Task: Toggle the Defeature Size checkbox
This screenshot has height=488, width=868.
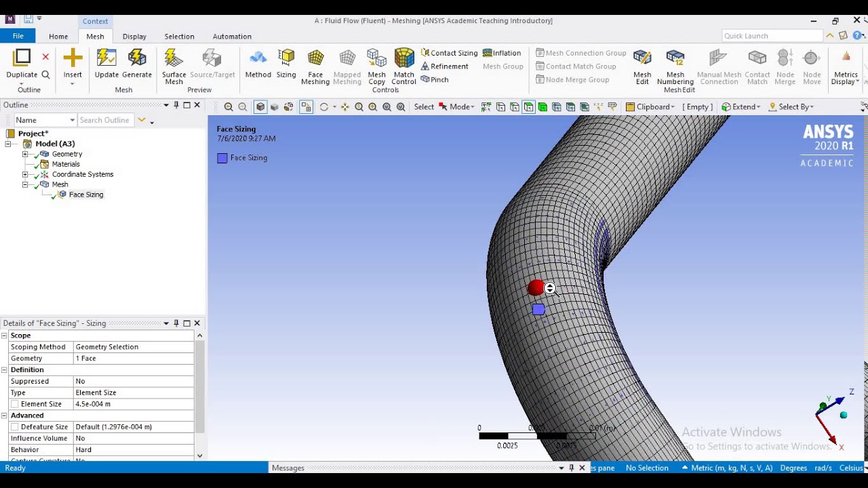Action: [15, 427]
